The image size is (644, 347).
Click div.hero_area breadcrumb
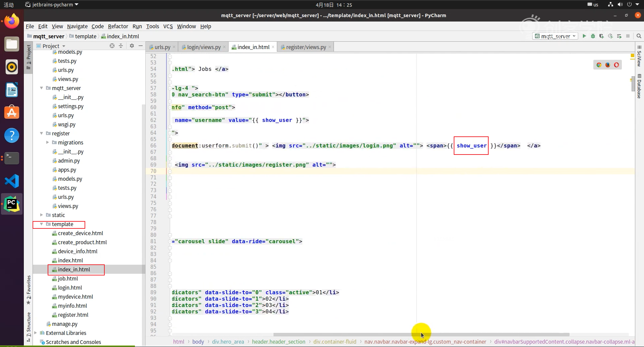pos(228,342)
